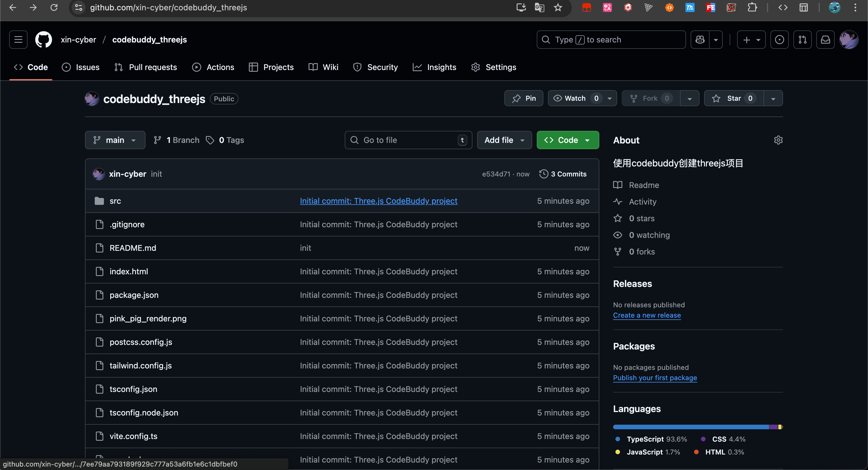Edit repository details with About gear icon
The width and height of the screenshot is (868, 470).
coord(778,140)
